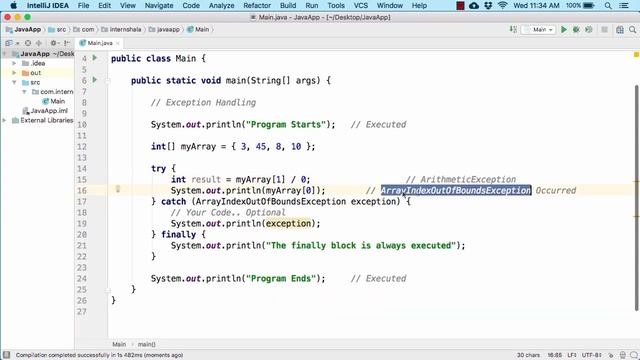Viewport: 640px width, 360px height.
Task: Click yellow inspection indicator at editor top right
Action: 636,54
